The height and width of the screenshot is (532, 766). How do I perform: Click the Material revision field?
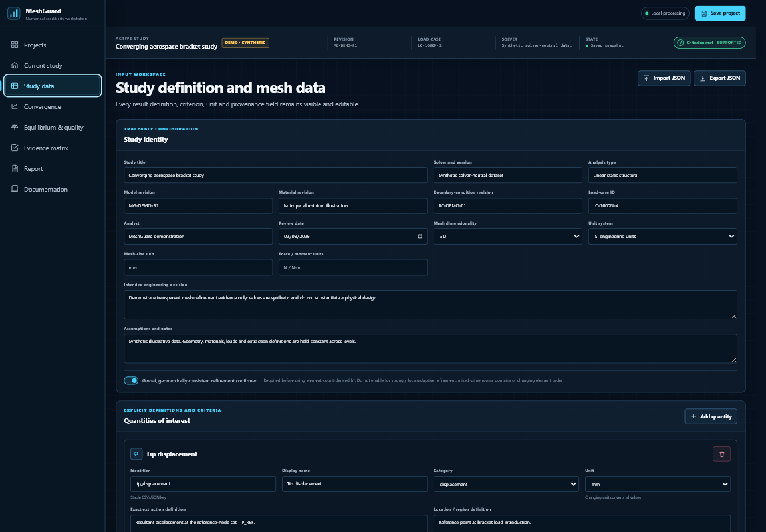tap(352, 205)
